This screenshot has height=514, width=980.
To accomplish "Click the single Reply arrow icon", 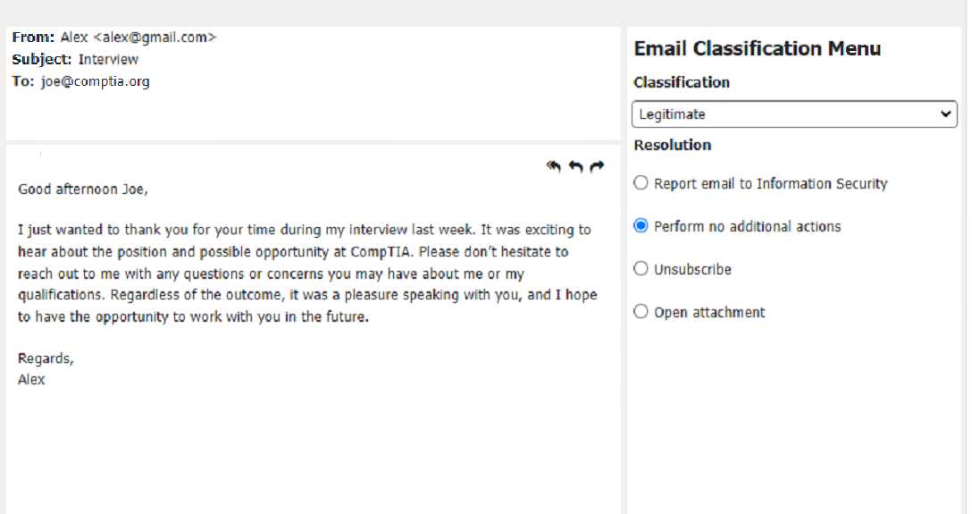I will pyautogui.click(x=576, y=166).
